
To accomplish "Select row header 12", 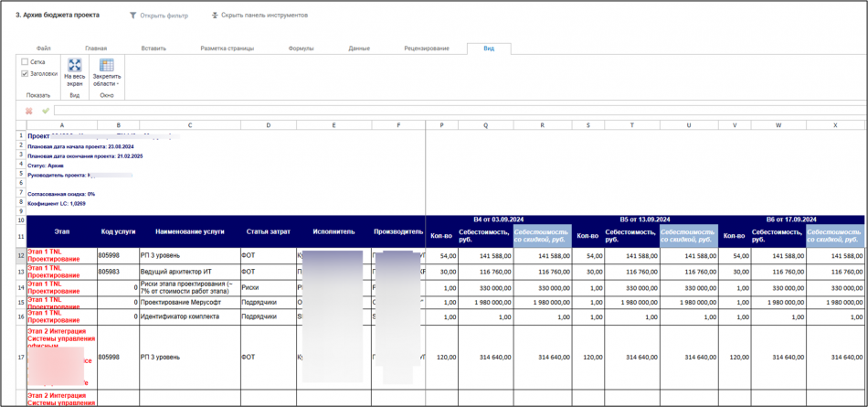I will (x=20, y=256).
